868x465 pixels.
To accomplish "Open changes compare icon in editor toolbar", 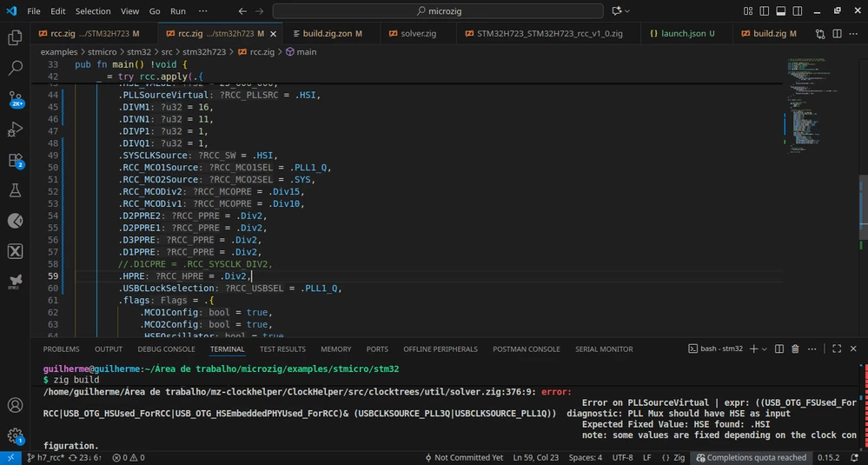I will pyautogui.click(x=820, y=34).
